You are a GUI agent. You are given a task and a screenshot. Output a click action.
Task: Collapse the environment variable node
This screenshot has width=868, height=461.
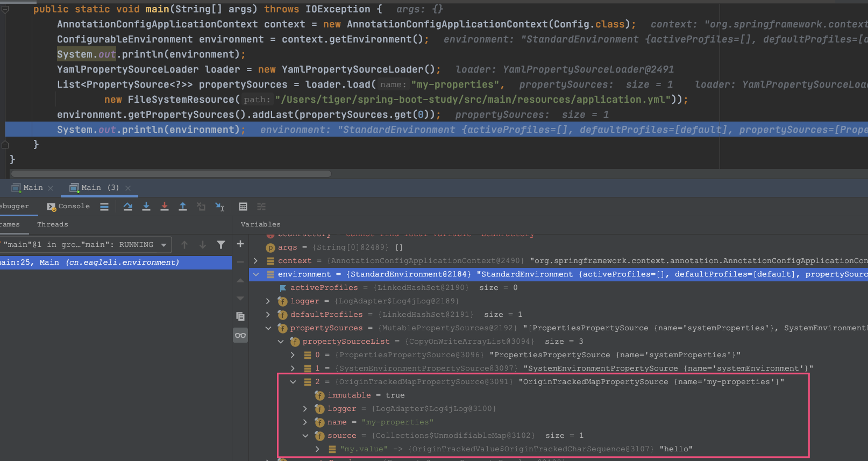click(x=255, y=274)
